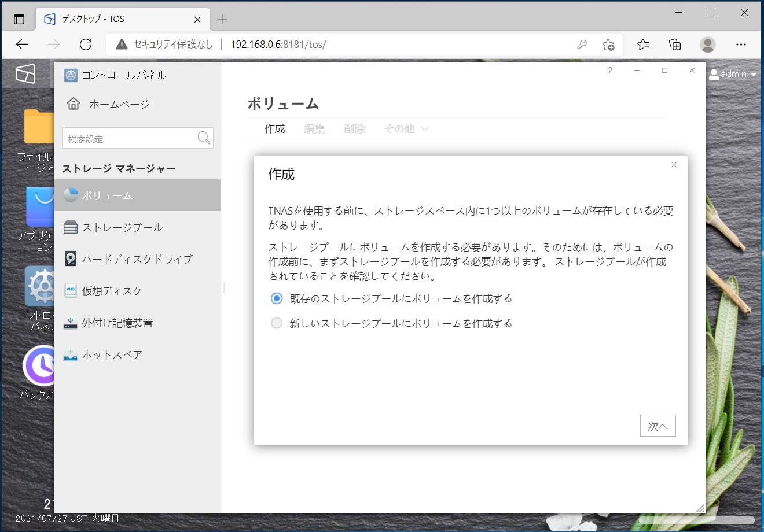Click the ホットスペア drive icon
Screen dimensions: 764x532
[x=71, y=354]
